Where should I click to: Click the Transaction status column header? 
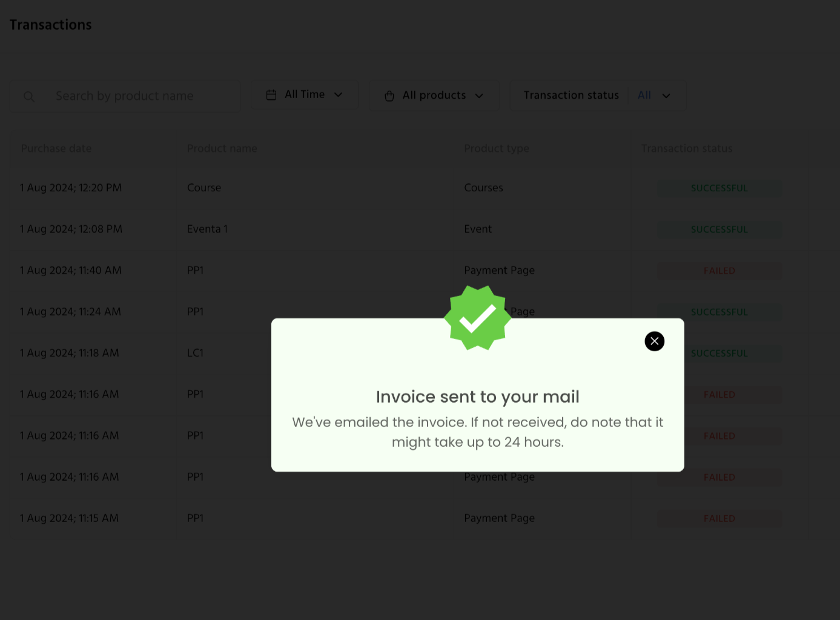coord(687,148)
